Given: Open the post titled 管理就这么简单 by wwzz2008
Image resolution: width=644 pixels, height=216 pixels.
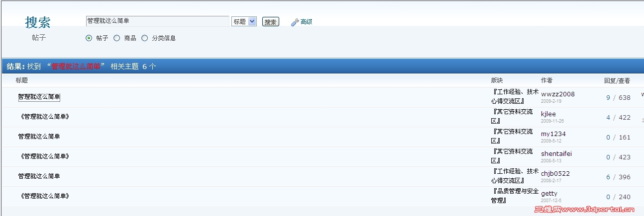Looking at the screenshot, I should pos(39,97).
